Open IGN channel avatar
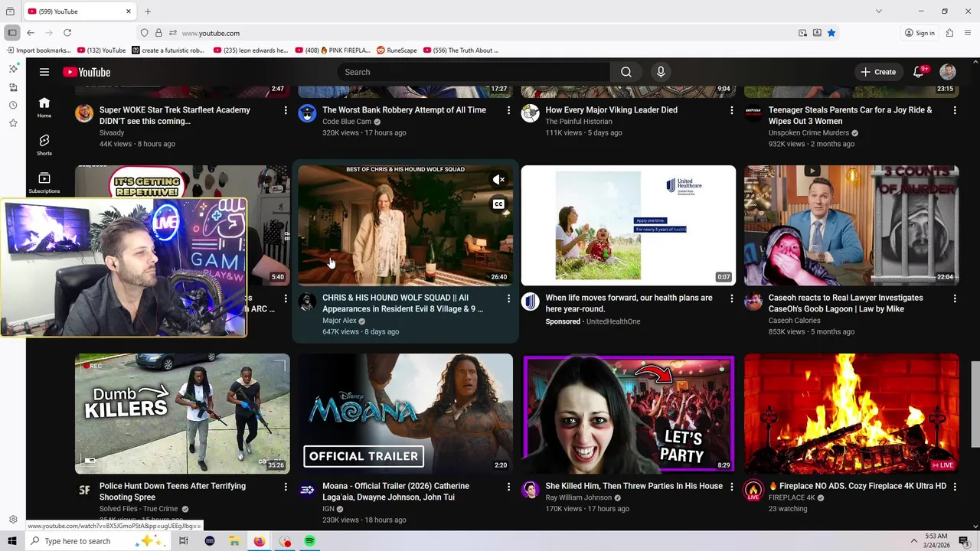Viewport: 980px width, 551px height. click(x=307, y=490)
